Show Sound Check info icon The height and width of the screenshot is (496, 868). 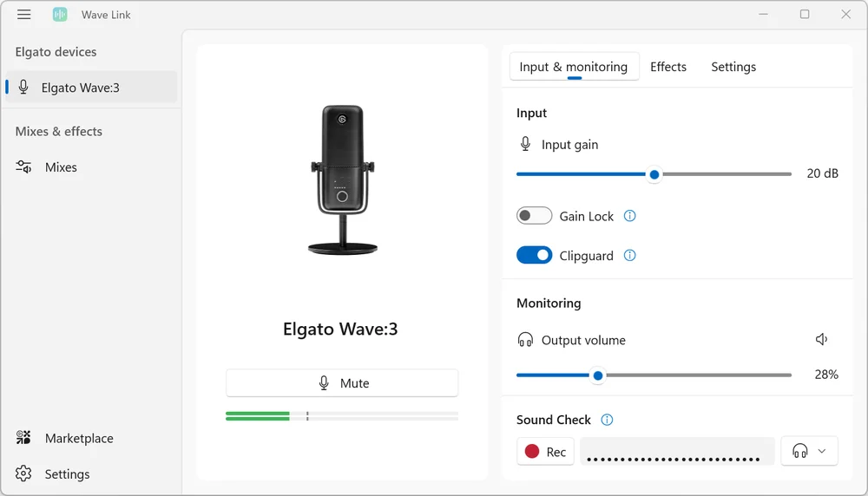tap(607, 420)
